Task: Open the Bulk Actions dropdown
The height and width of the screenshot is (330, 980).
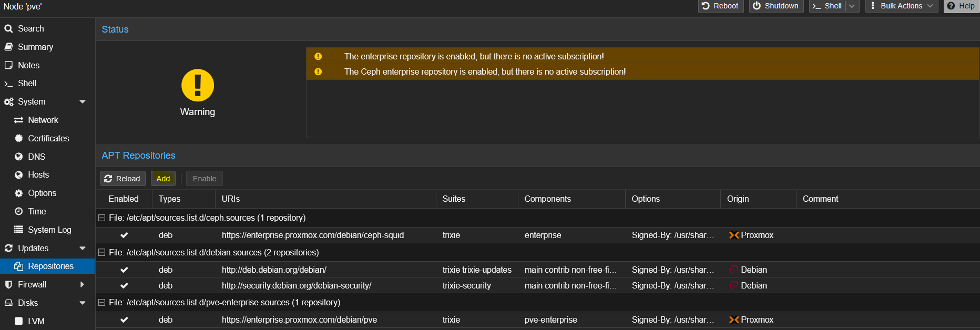Action: (902, 6)
